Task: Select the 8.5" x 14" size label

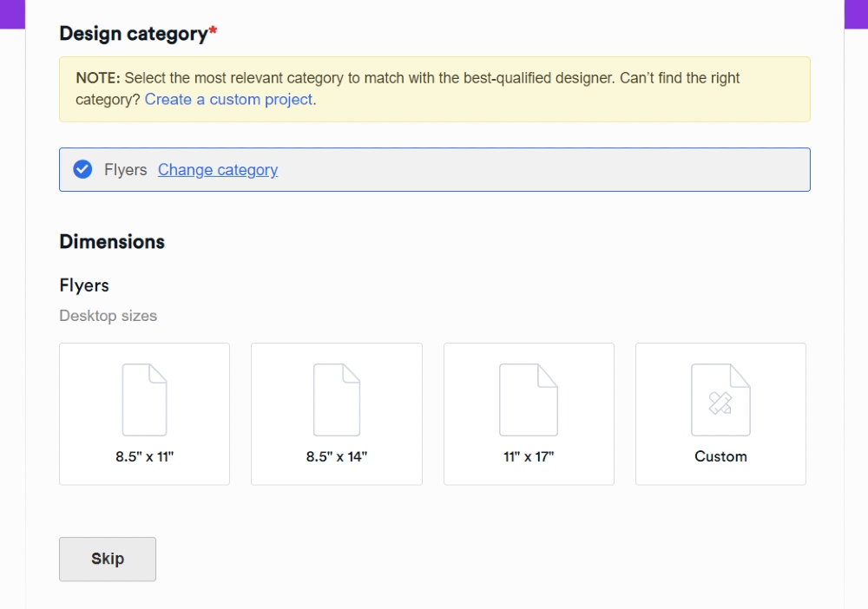Action: coord(337,456)
